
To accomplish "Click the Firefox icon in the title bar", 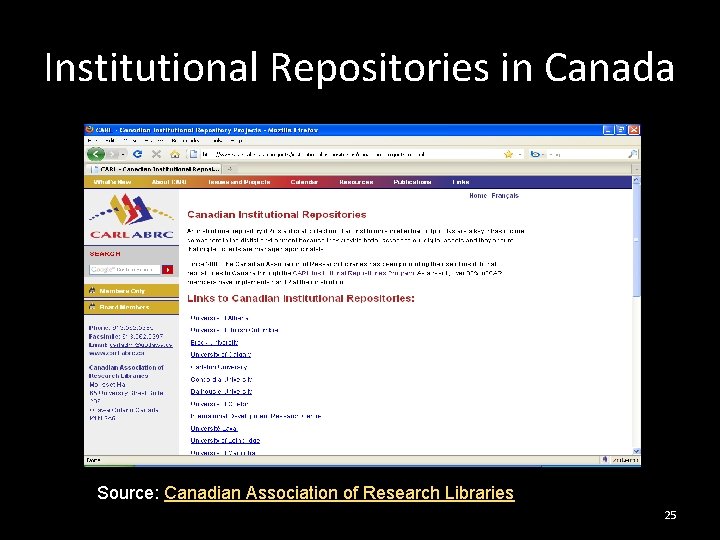I will (x=90, y=130).
